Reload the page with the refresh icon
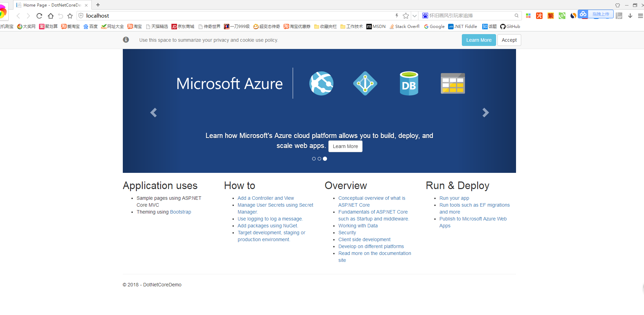This screenshot has width=644, height=315. click(39, 16)
